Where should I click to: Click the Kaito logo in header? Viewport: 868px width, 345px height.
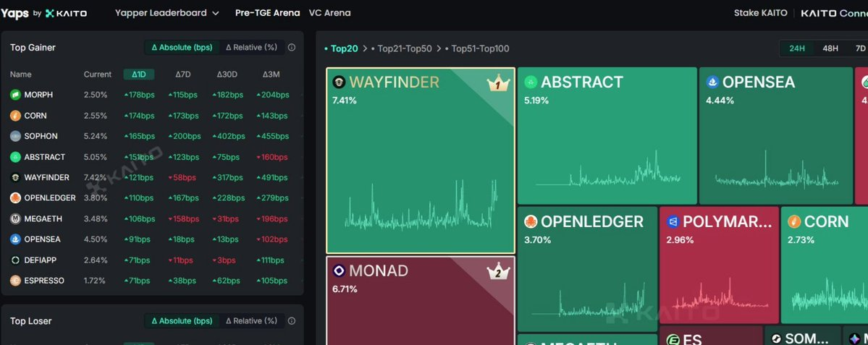pos(66,13)
